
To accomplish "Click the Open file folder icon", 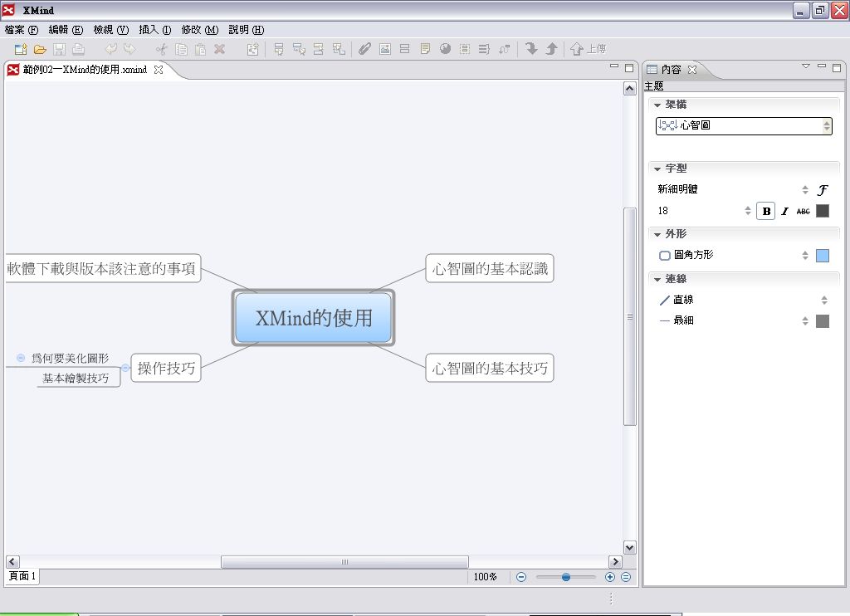I will 40,49.
